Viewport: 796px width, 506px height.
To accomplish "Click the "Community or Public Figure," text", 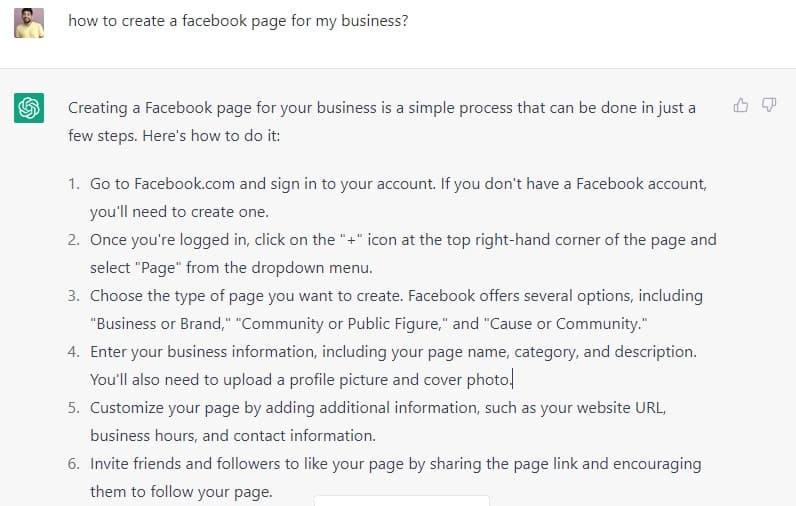I will tap(342, 324).
